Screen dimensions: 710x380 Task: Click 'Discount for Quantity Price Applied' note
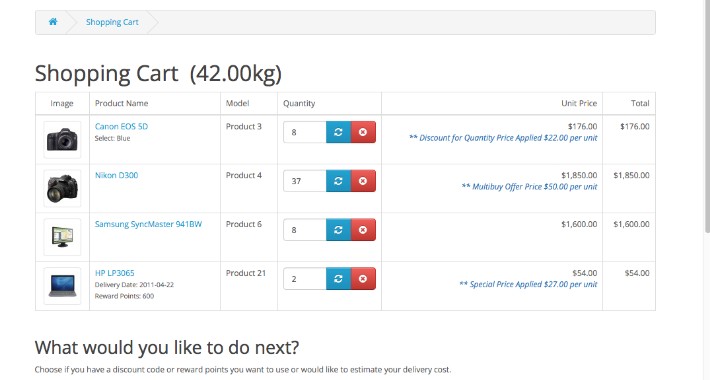[503, 138]
